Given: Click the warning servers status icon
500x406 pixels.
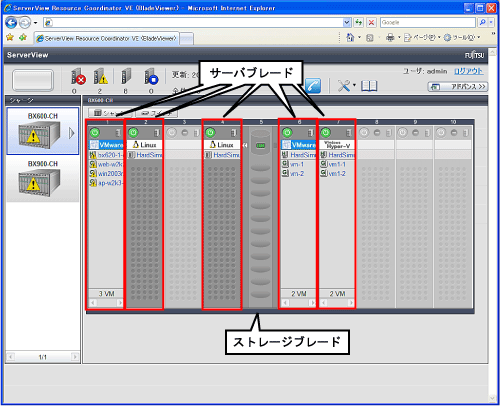Looking at the screenshot, I should (101, 77).
